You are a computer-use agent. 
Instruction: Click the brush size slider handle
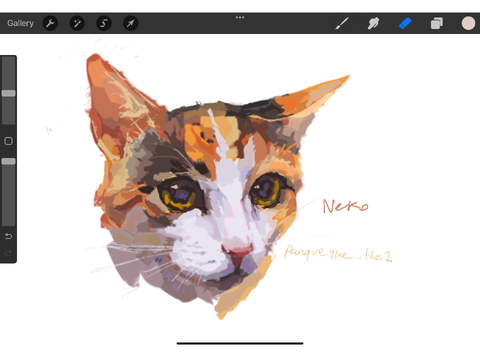(x=8, y=93)
